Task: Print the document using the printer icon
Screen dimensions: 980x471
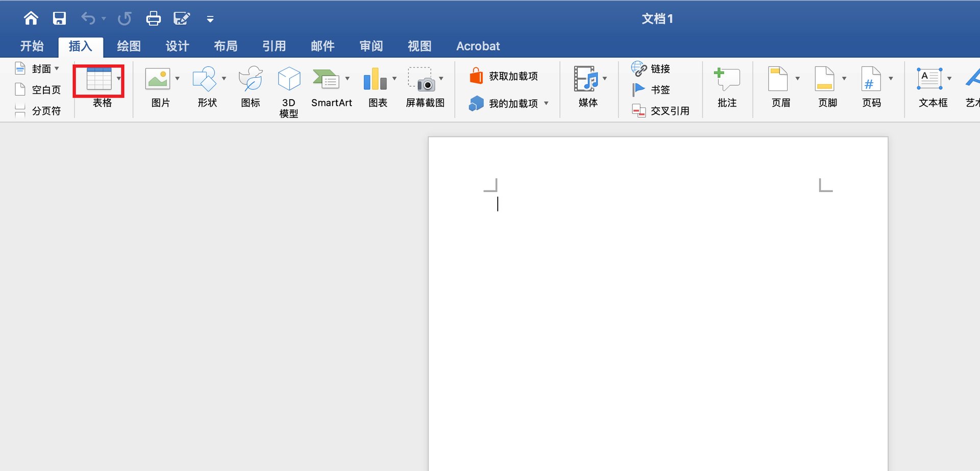Action: point(153,18)
